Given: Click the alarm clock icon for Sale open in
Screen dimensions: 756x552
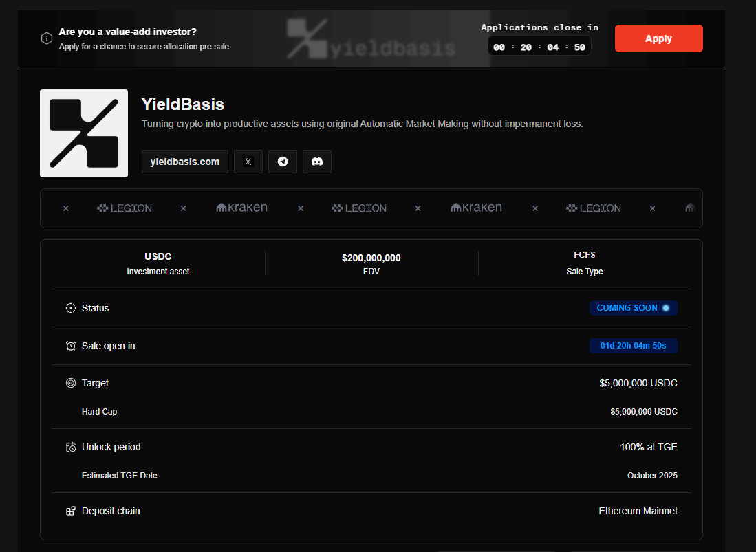Looking at the screenshot, I should pyautogui.click(x=71, y=346).
